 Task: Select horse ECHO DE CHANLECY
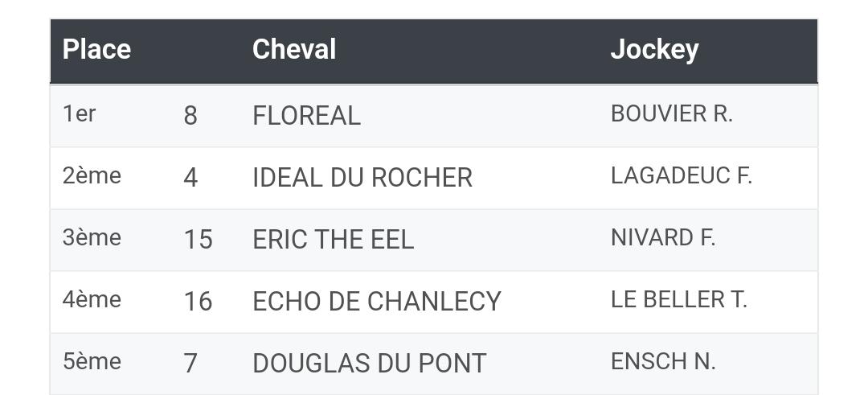(x=376, y=302)
